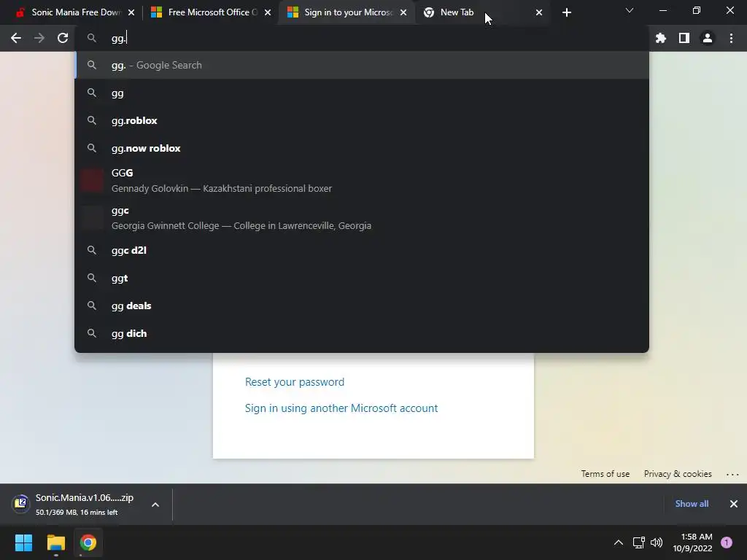Open the Privacy & cookies link
747x560 pixels.
click(x=678, y=474)
